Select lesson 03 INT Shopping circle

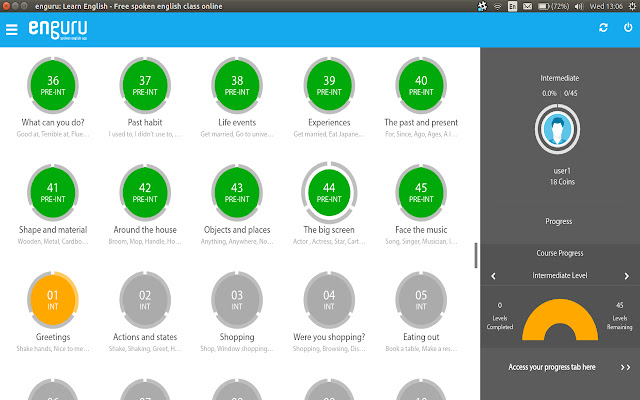click(x=237, y=300)
